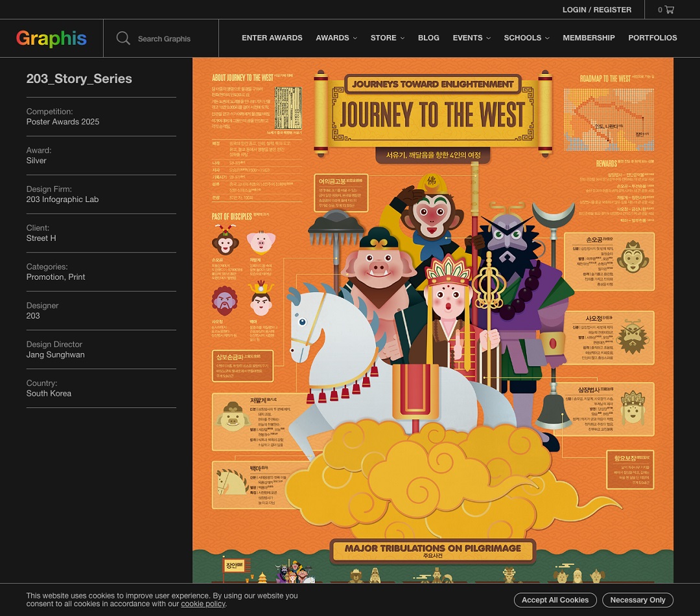
Task: Go to the Blog page
Action: tap(428, 38)
